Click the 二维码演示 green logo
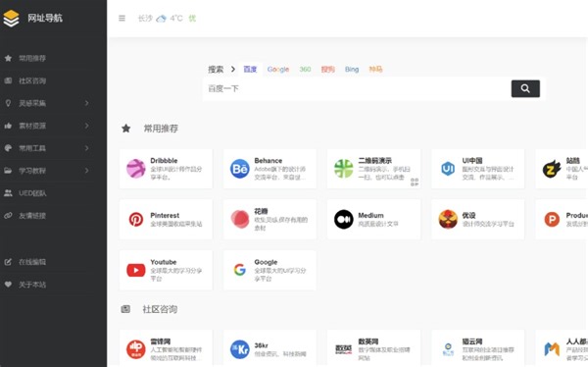588x367 pixels. pos(344,168)
